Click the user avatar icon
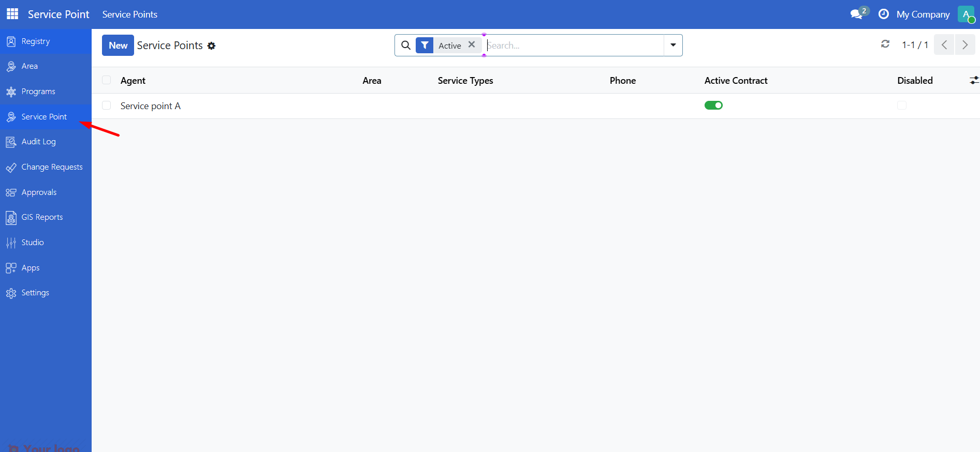The image size is (980, 452). [x=966, y=14]
